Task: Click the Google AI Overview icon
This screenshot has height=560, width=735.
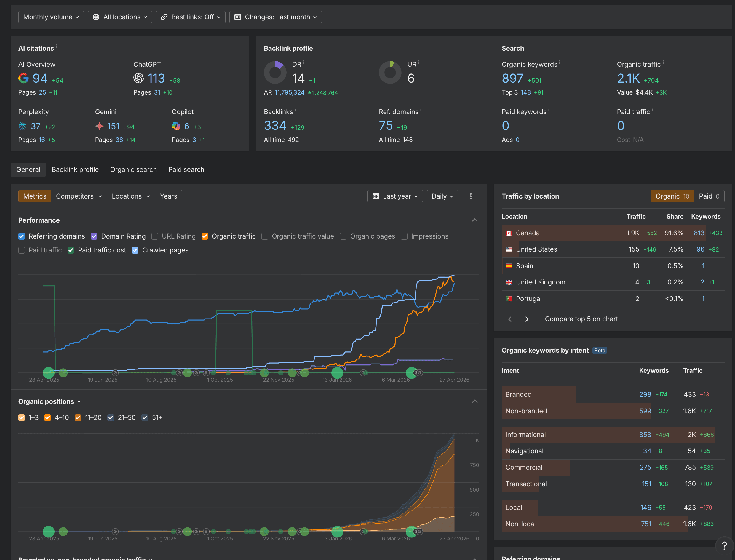Action: coord(23,78)
